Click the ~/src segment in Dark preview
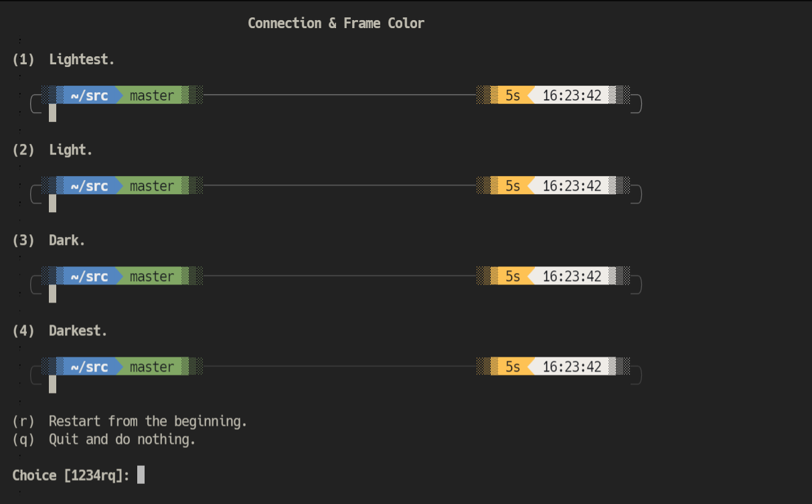812x504 pixels. [x=89, y=276]
